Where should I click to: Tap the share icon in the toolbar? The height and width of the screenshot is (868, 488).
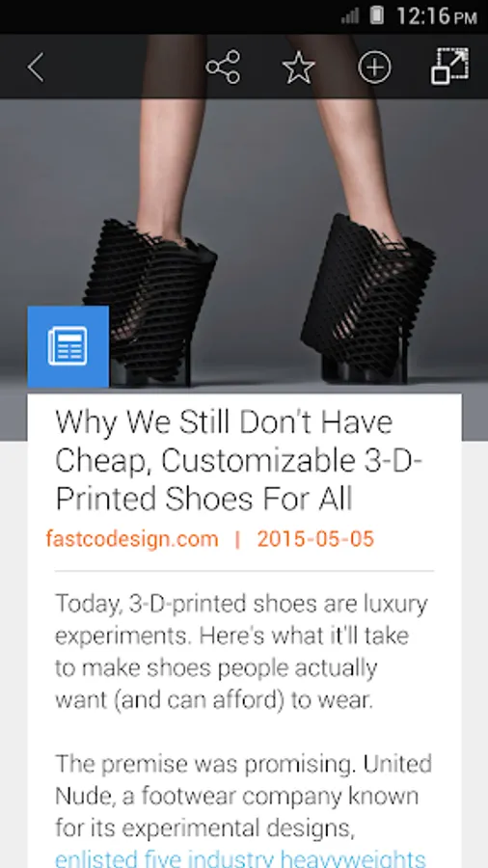[x=223, y=67]
